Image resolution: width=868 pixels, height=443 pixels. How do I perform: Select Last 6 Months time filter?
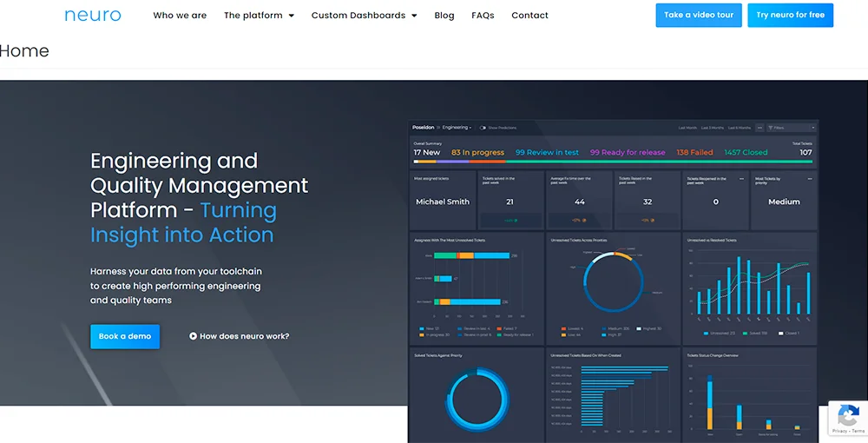pyautogui.click(x=740, y=128)
